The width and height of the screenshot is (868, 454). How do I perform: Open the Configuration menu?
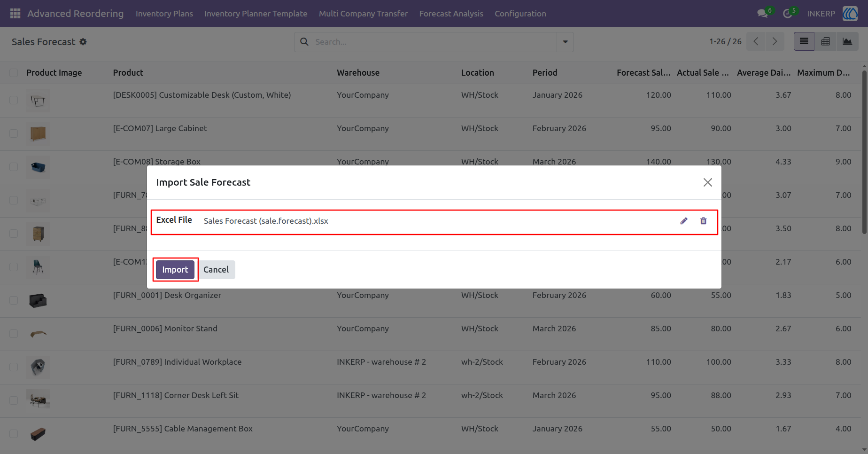coord(520,14)
